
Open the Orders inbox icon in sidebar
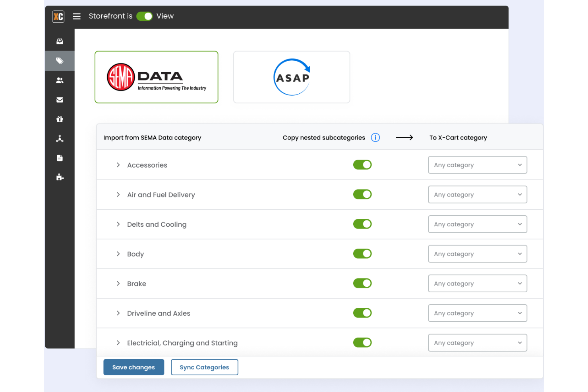click(x=60, y=41)
